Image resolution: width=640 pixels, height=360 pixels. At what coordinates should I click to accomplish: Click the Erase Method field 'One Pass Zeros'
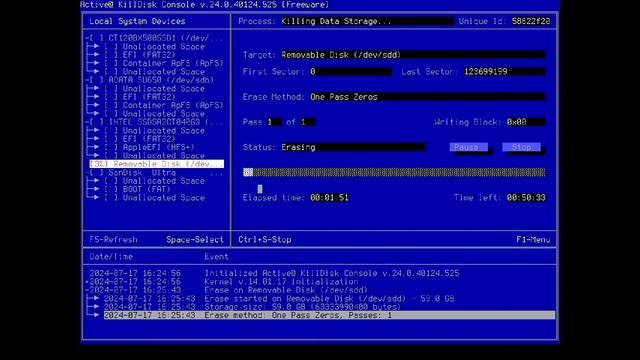pyautogui.click(x=428, y=97)
